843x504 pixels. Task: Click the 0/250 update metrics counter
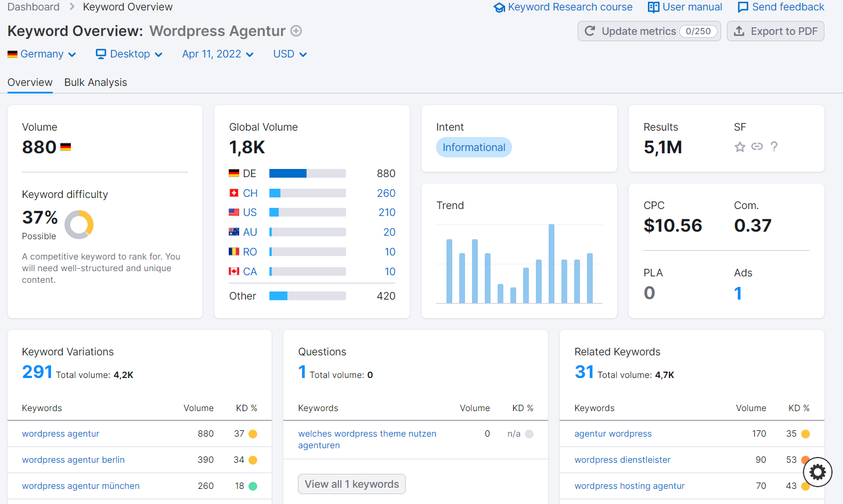click(698, 31)
